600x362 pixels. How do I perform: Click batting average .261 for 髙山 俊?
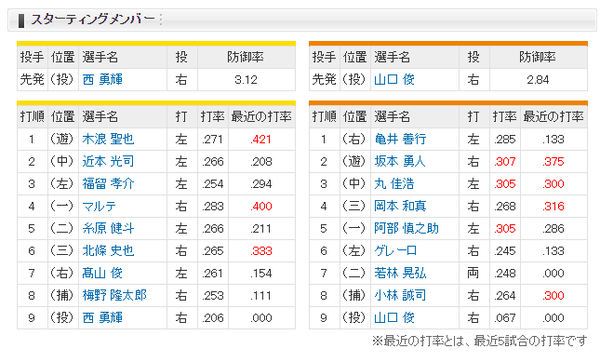tap(212, 273)
